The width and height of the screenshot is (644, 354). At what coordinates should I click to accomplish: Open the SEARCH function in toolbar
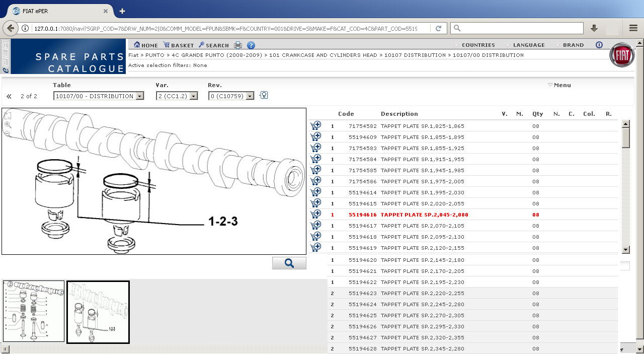pyautogui.click(x=213, y=45)
